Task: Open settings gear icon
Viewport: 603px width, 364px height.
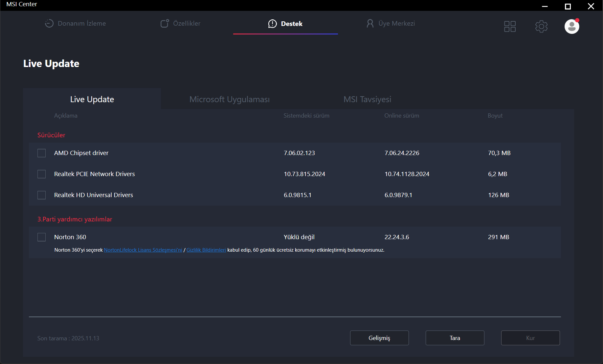Action: click(x=541, y=26)
